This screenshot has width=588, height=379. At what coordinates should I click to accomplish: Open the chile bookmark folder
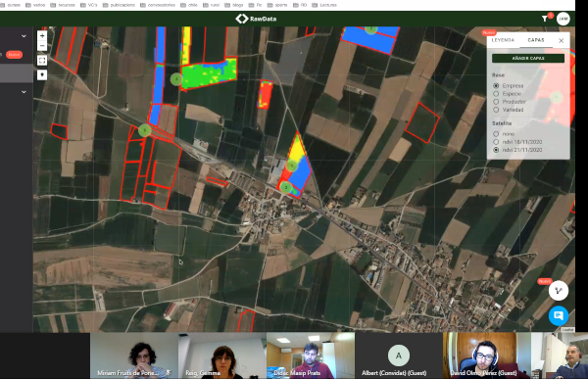click(189, 5)
